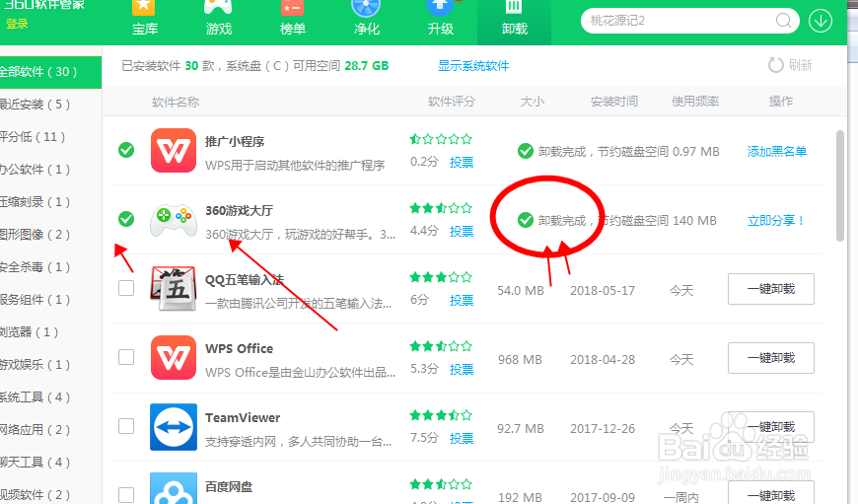The height and width of the screenshot is (504, 858).
Task: Click 一键卸载 for WPS Office
Action: [771, 358]
